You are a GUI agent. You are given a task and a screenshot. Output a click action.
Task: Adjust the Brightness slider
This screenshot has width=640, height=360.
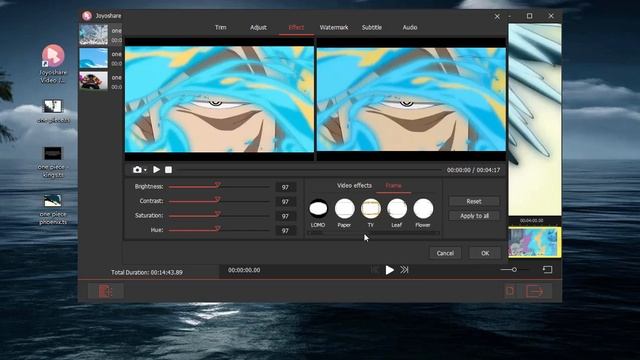219,187
